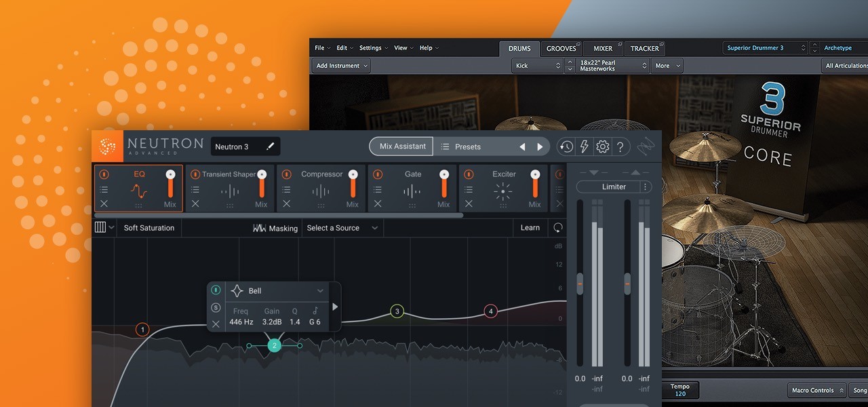
Task: Click the Tempo 120 field
Action: pyautogui.click(x=680, y=390)
